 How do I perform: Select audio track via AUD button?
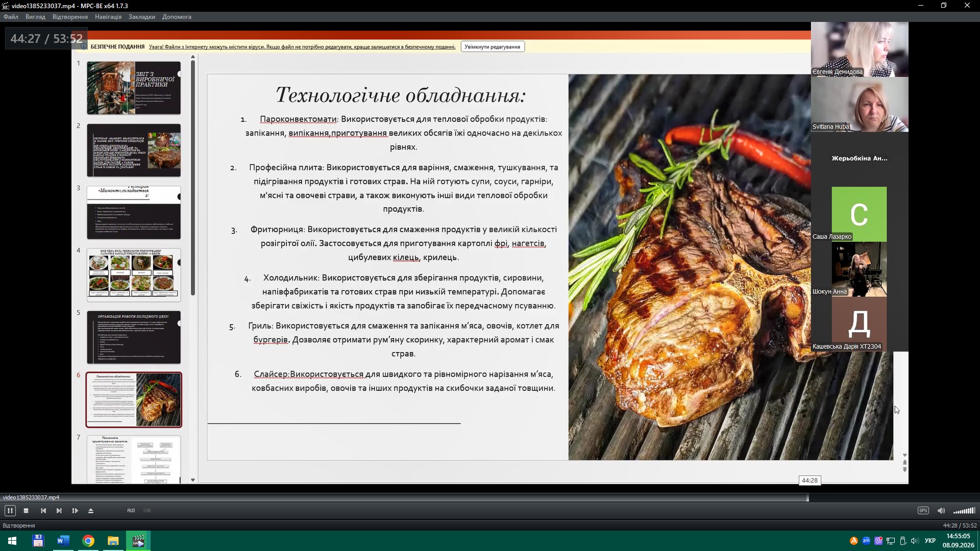[131, 511]
